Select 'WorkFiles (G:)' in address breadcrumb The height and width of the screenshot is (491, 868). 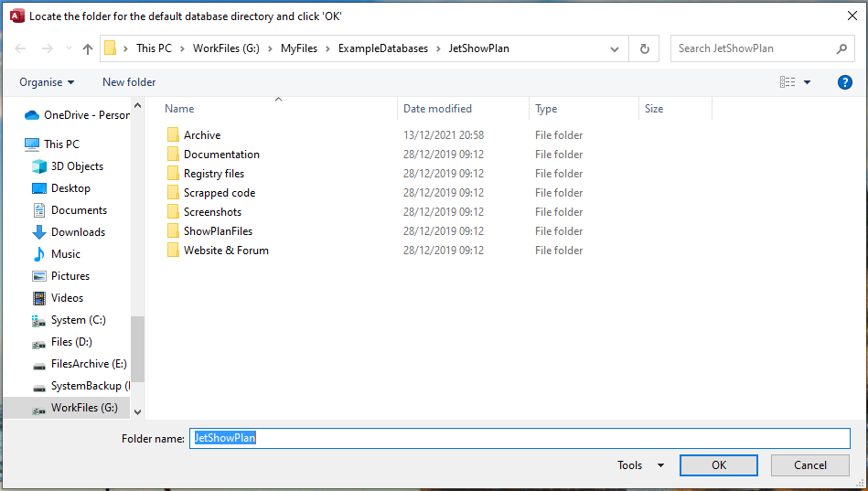coord(226,48)
